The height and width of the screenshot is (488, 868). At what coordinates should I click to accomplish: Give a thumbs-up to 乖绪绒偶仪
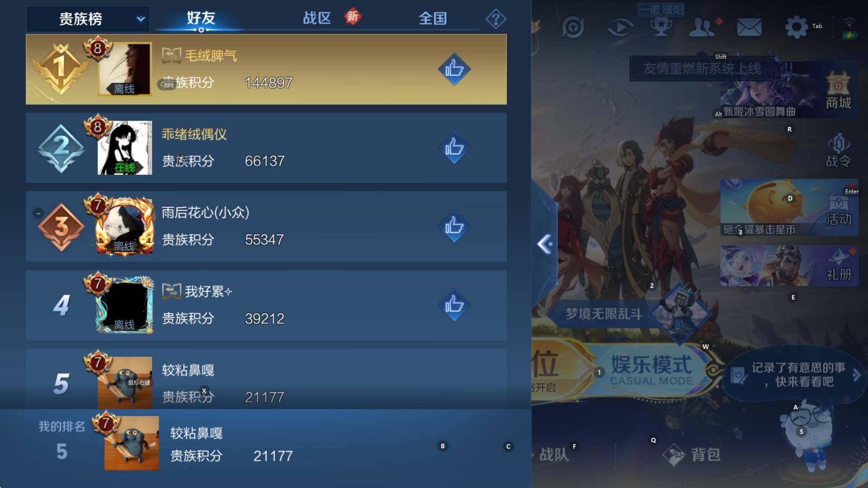tap(454, 148)
